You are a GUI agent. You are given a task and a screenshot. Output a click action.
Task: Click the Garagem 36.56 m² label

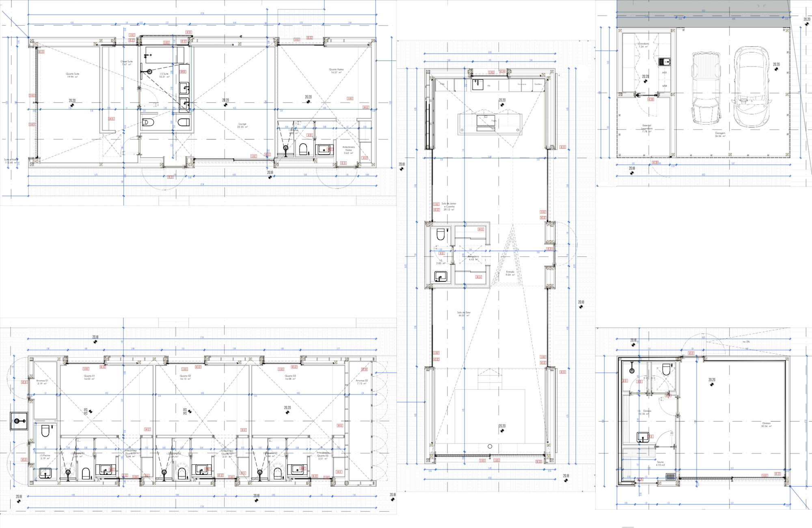(720, 134)
